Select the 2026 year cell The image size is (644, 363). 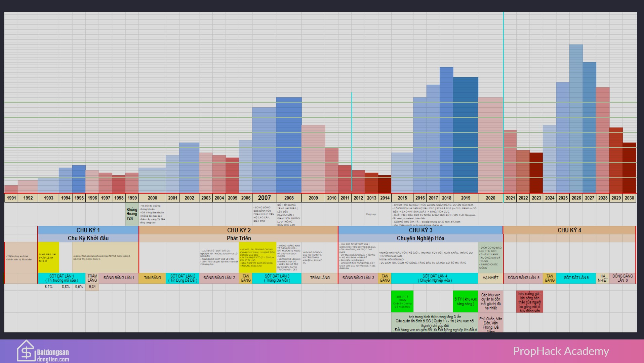point(576,198)
